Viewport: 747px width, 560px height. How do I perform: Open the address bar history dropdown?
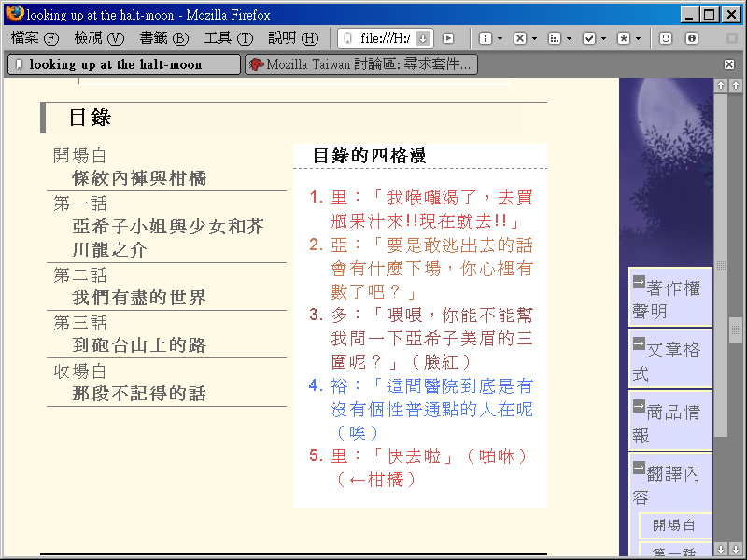[x=422, y=38]
